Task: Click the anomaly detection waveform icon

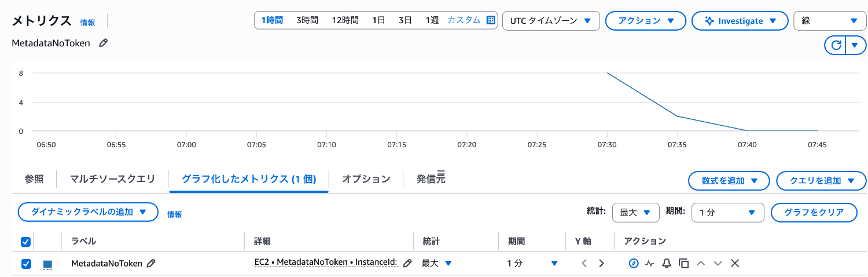Action: (650, 263)
